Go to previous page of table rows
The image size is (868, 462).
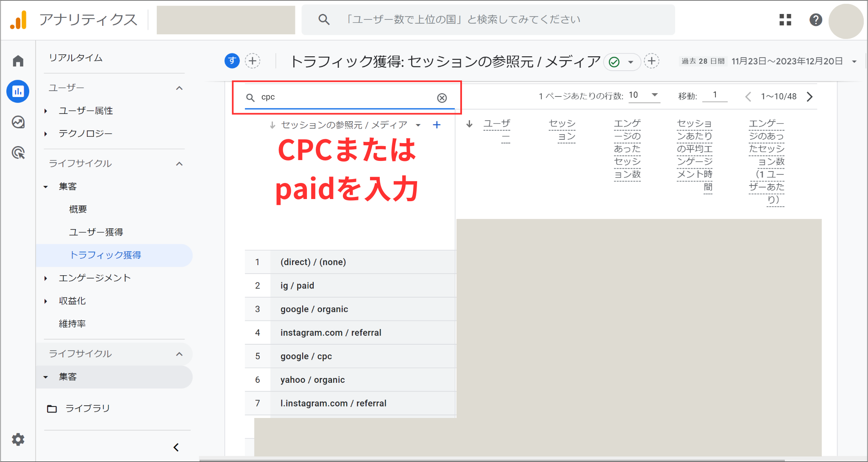(x=748, y=97)
